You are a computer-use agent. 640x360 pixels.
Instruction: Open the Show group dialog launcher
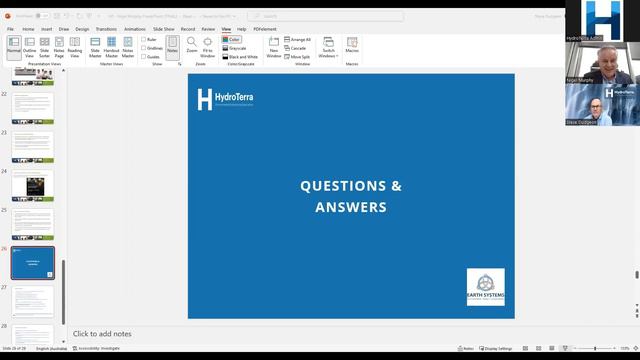pos(179,64)
